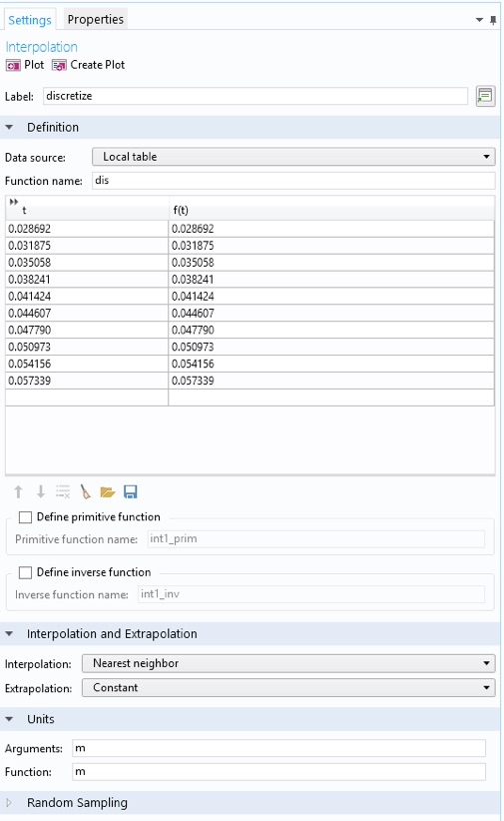Click the Create Plot icon

(59, 66)
